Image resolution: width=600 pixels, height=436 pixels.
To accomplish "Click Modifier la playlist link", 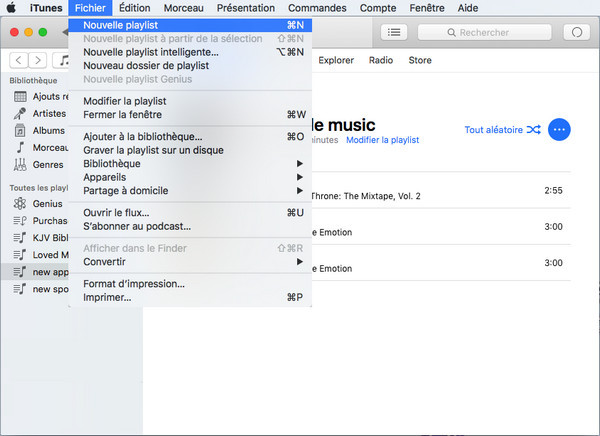I will 382,140.
